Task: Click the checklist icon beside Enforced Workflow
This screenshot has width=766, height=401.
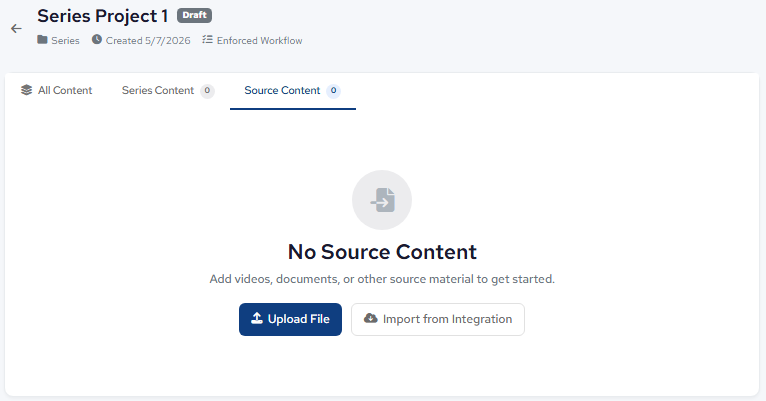Action: coord(208,40)
